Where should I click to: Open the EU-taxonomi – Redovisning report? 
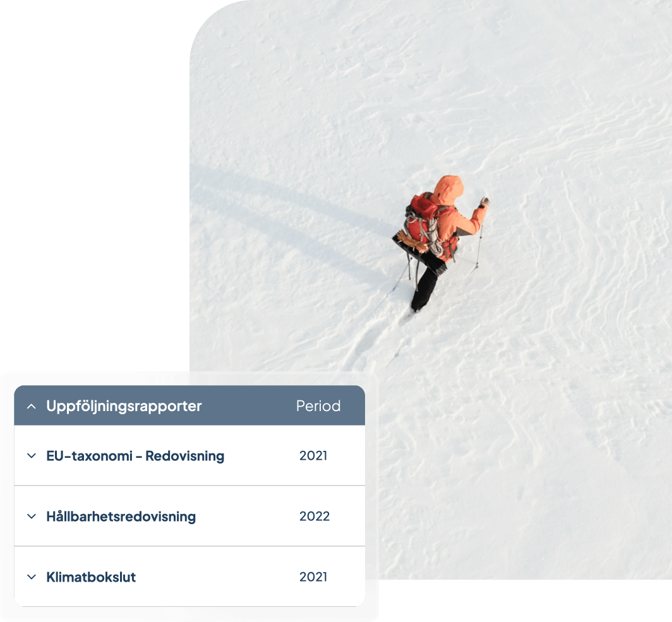click(x=135, y=456)
